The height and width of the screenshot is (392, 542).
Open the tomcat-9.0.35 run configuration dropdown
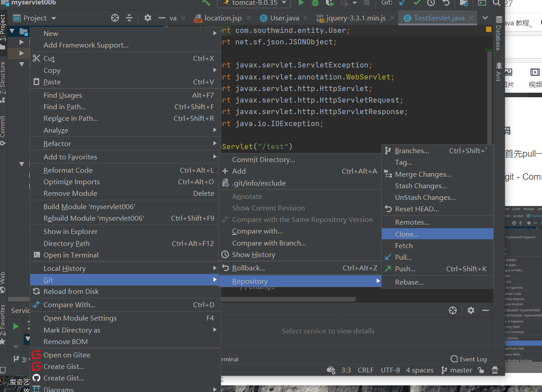tap(254, 3)
